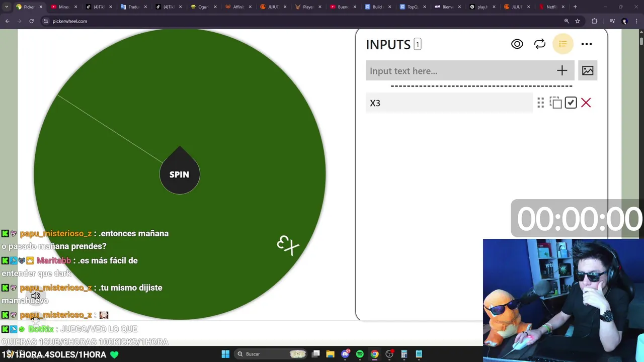Viewport: 644px width, 362px height.
Task: Grab the drag handle on the X3 row
Action: click(540, 103)
